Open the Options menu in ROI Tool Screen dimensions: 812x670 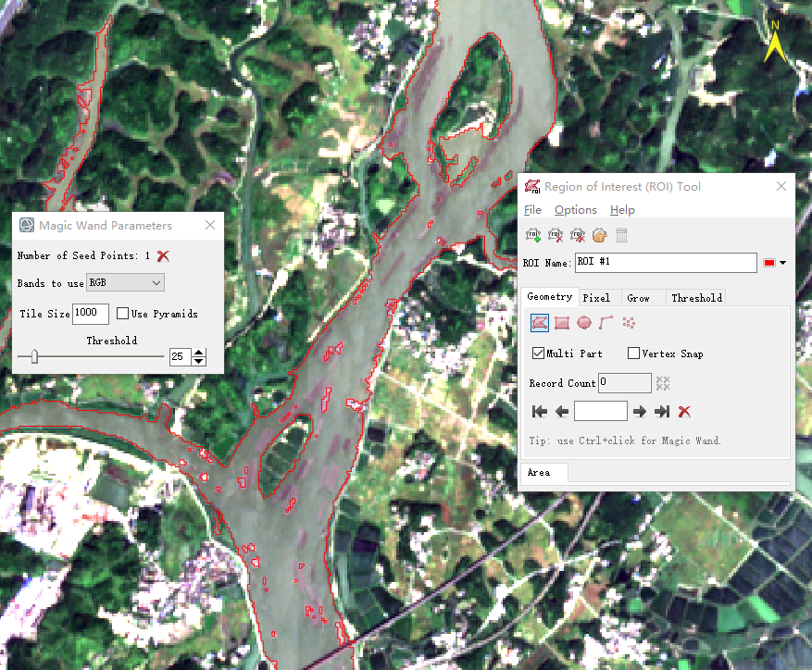click(575, 210)
